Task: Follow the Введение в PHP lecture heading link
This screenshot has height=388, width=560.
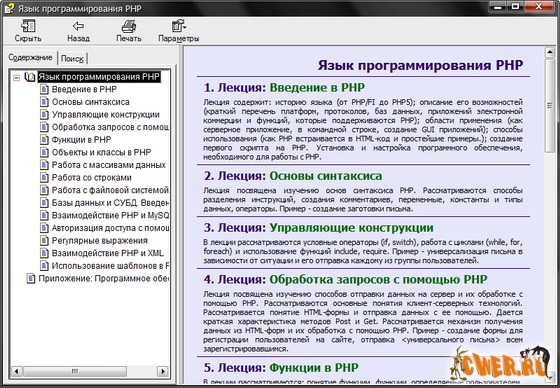Action: (317, 88)
